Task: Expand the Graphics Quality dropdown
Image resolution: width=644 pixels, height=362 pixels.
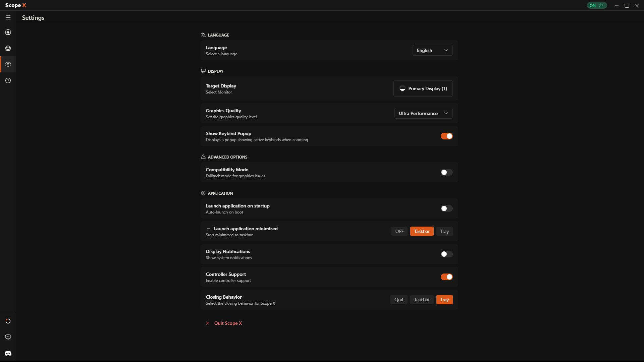Action: pos(423,113)
